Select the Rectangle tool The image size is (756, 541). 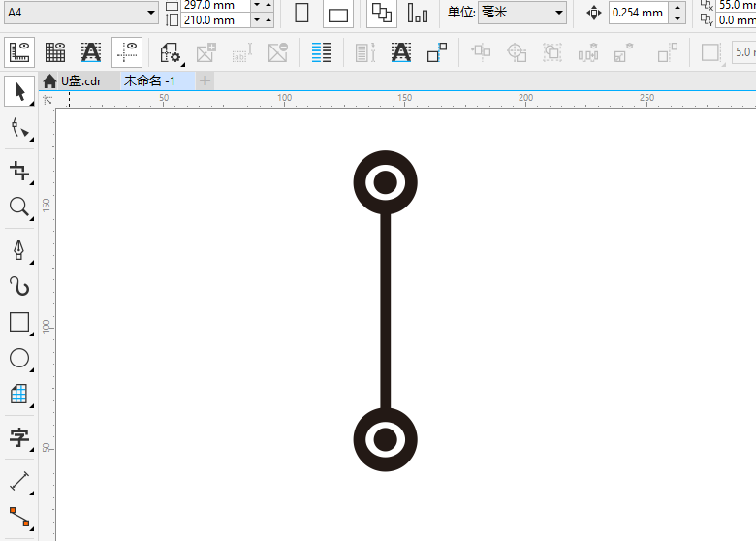coord(19,322)
